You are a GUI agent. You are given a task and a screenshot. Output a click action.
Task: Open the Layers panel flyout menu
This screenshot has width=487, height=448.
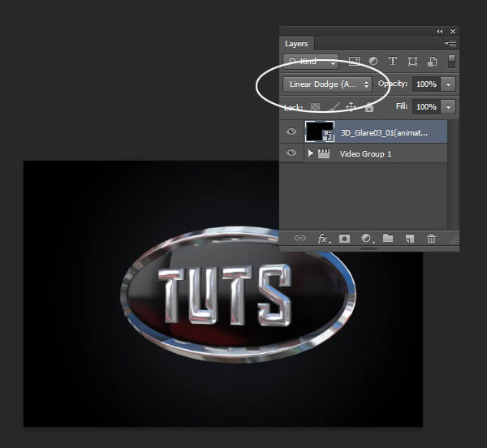[450, 43]
